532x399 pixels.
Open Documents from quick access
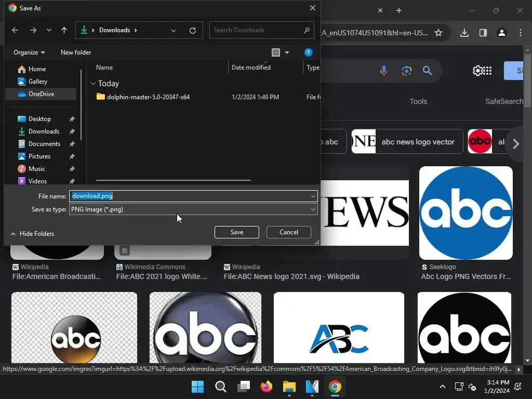(x=45, y=144)
